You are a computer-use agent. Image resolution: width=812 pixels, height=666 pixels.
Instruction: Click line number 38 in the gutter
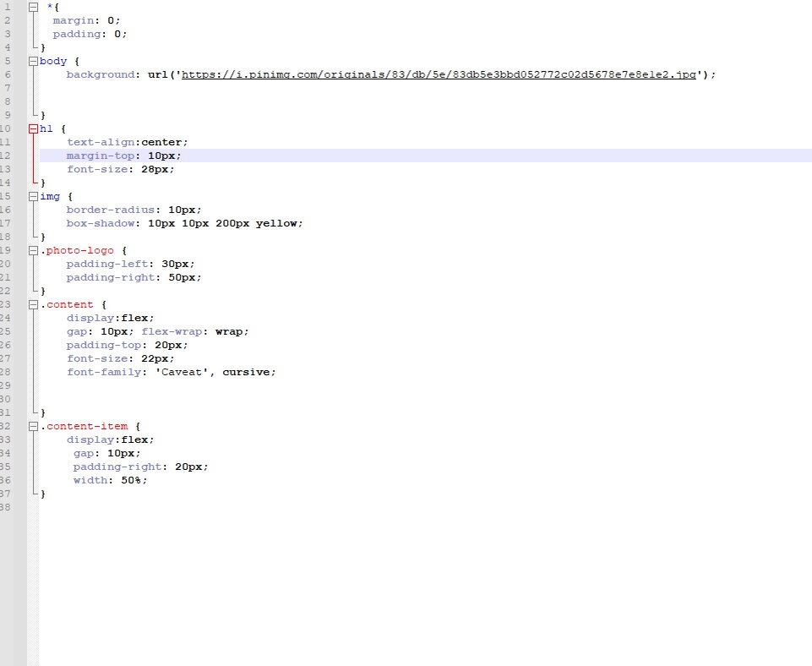[x=5, y=507]
